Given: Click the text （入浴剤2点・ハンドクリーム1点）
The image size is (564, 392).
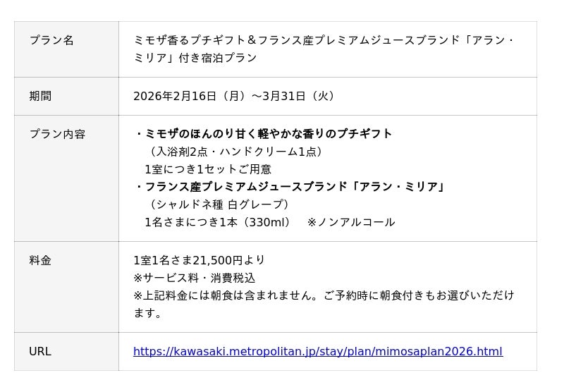Looking at the screenshot, I should [x=235, y=152].
